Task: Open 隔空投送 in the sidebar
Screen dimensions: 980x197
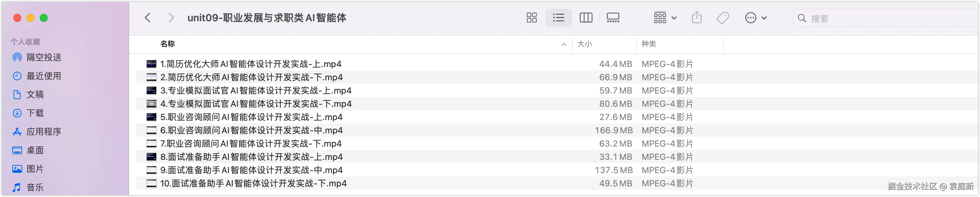Action: tap(44, 57)
